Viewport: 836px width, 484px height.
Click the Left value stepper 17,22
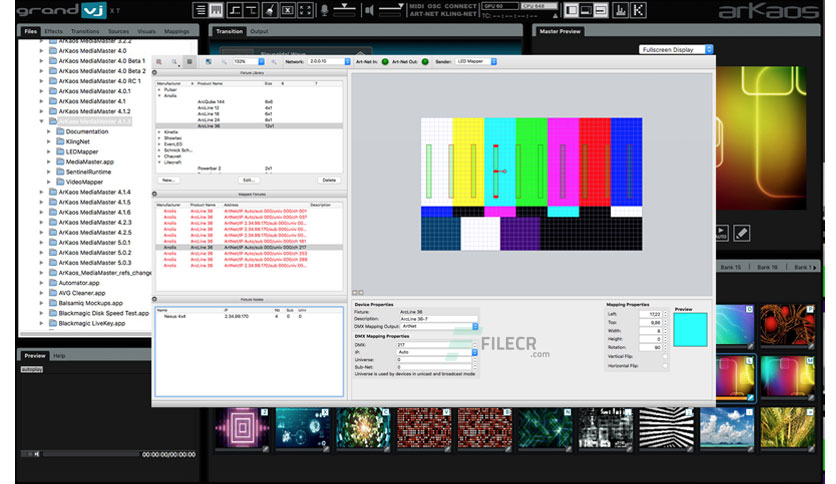(665, 314)
